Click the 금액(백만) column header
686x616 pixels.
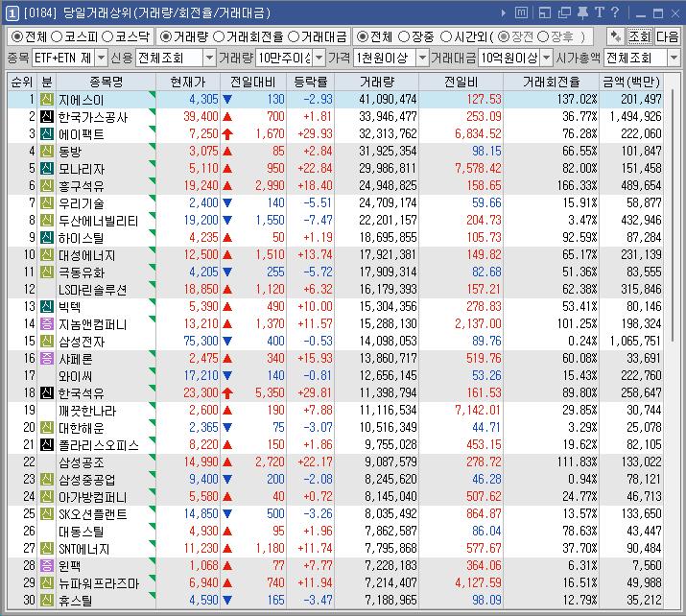tap(631, 82)
